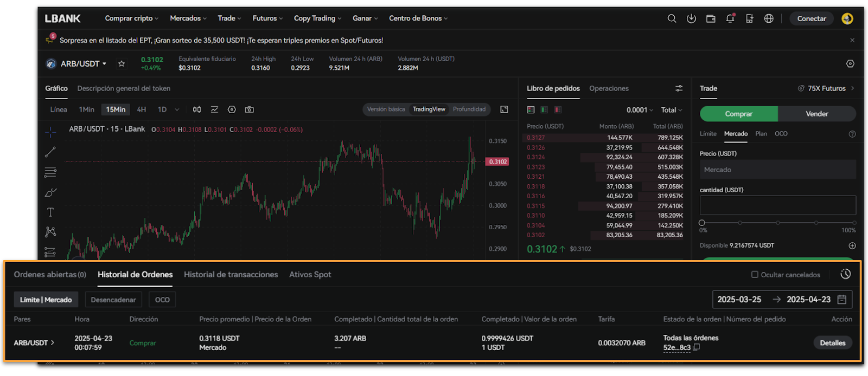Screen dimensions: 868x376
Task: Open Ordenes abiertas tab
Action: [x=50, y=275]
